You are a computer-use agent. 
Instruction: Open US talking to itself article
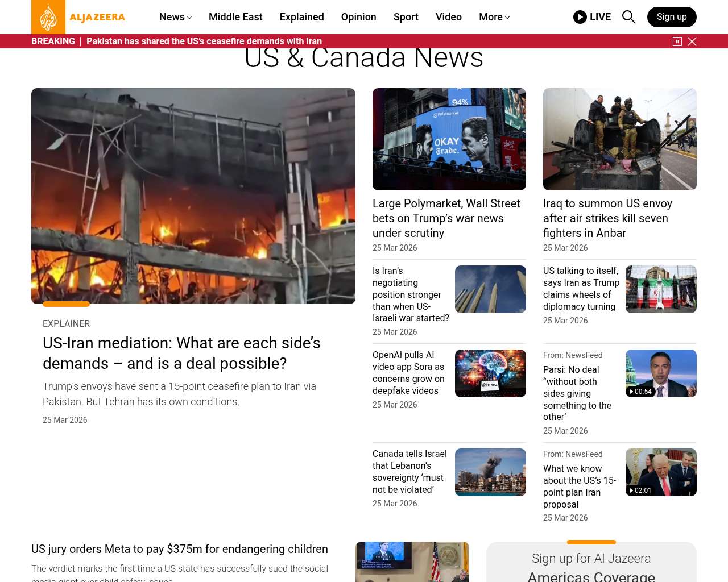point(581,289)
